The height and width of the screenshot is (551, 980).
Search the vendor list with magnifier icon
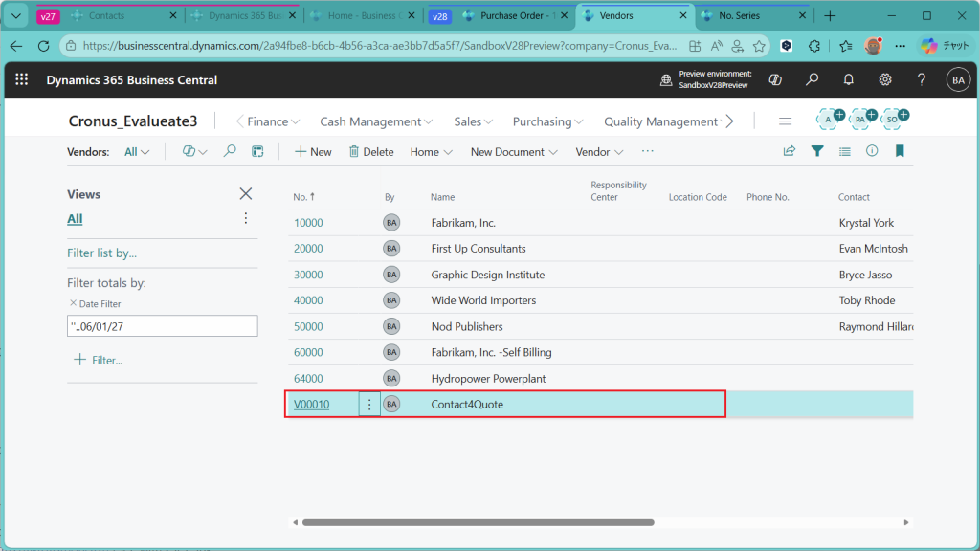click(230, 151)
